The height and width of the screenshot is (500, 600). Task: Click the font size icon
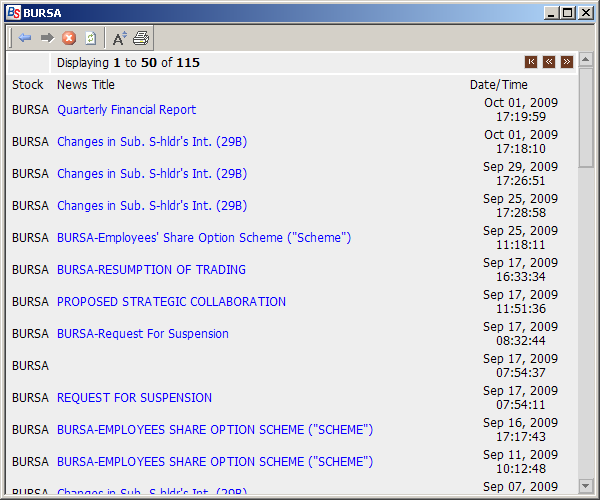(119, 38)
